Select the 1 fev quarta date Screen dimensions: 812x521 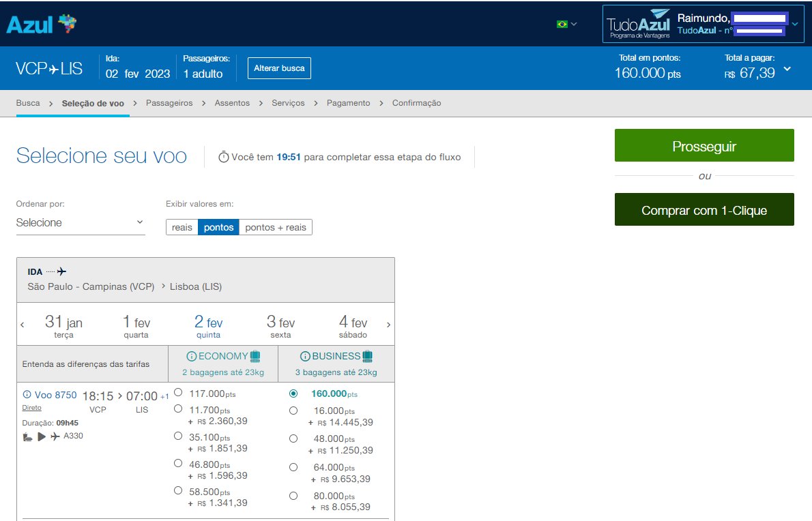(x=136, y=326)
